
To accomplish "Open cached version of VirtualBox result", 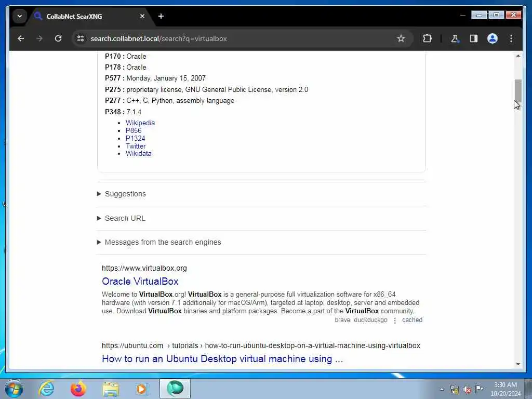I will [x=412, y=320].
